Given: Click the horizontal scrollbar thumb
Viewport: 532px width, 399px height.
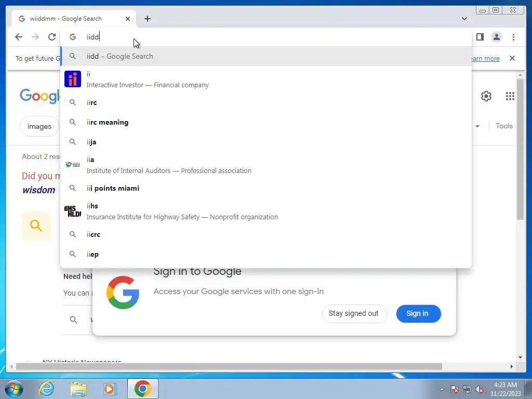Looking at the screenshot, I should [x=229, y=366].
